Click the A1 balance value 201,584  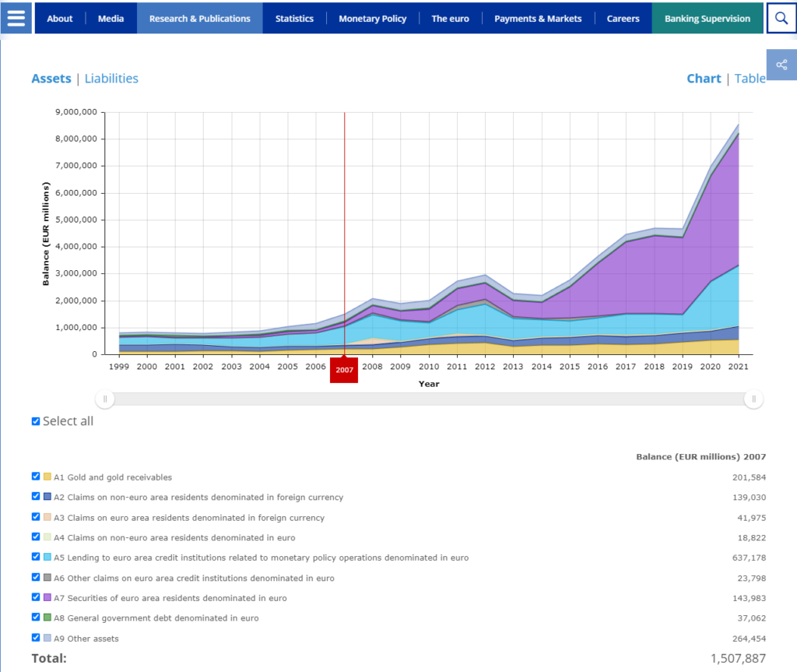[x=749, y=477]
